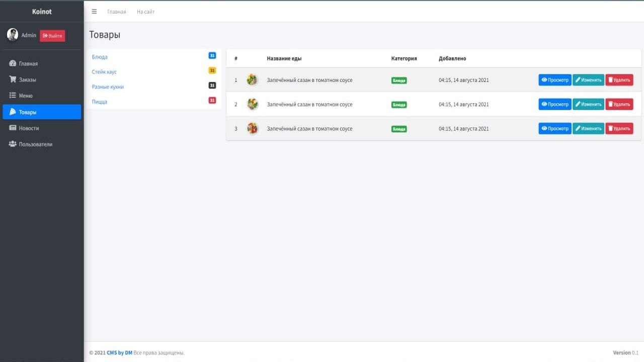View first product with Просмотр button
Viewport: 644px width, 362px height.
(555, 80)
